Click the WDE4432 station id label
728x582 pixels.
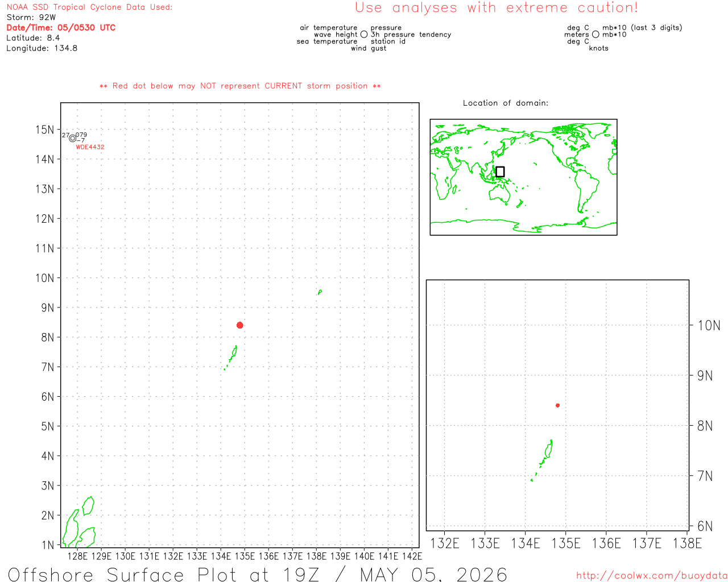(90, 147)
